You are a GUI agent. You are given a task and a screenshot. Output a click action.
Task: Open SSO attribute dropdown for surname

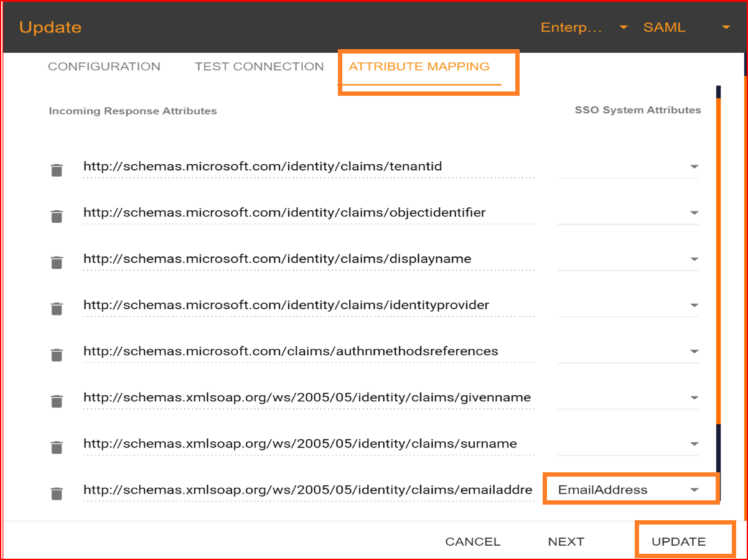tap(628, 444)
